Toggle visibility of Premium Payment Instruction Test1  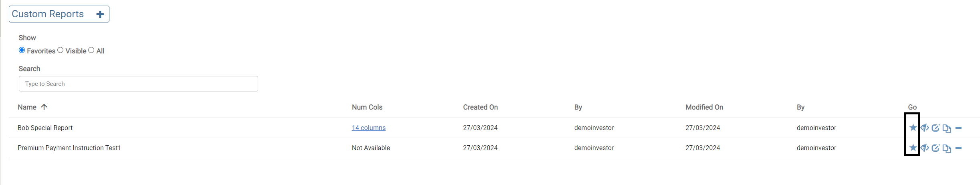[x=924, y=148]
